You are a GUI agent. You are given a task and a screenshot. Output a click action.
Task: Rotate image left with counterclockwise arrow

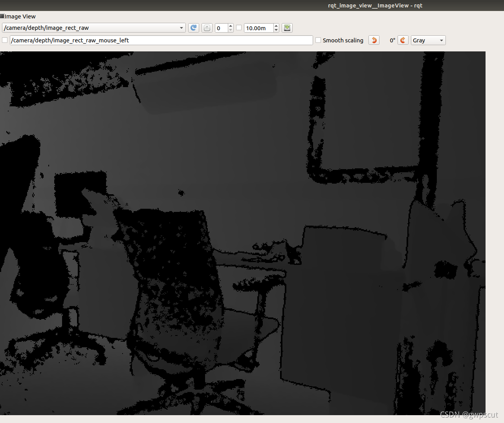374,40
